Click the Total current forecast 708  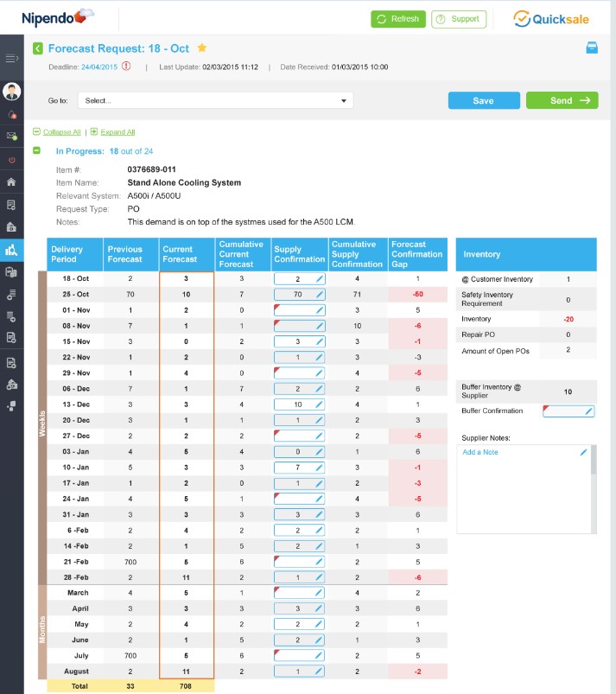186,686
